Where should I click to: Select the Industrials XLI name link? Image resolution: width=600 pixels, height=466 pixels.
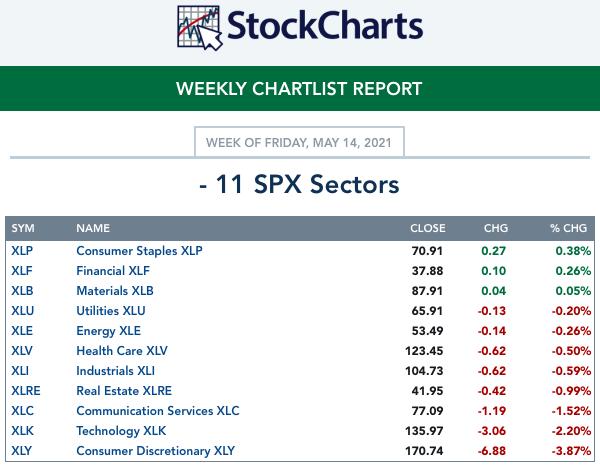(116, 370)
